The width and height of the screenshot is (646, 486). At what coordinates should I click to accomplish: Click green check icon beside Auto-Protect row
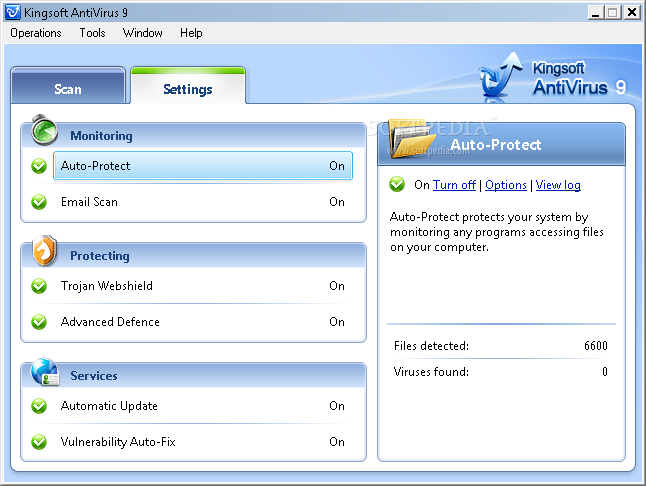pyautogui.click(x=39, y=166)
